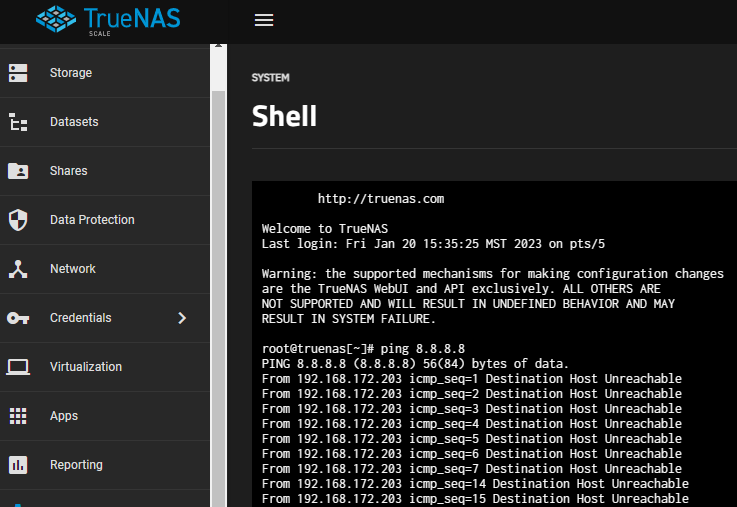
Task: Click the sidebar scroll-up arrow
Action: (218, 46)
